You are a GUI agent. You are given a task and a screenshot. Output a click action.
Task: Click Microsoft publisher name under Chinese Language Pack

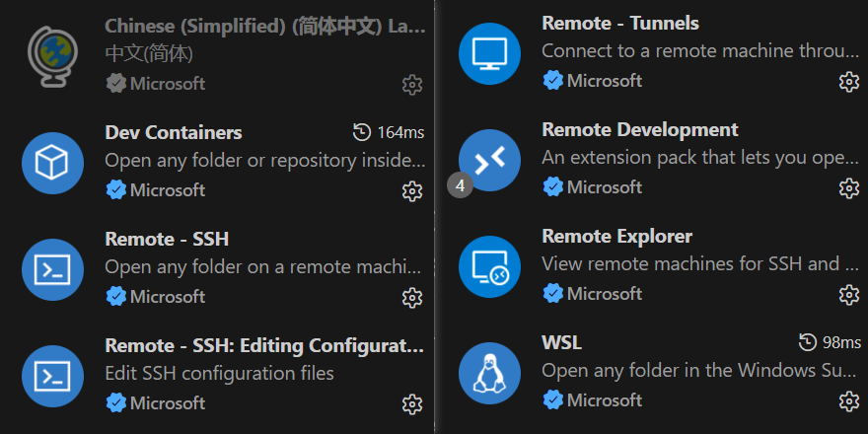[168, 84]
